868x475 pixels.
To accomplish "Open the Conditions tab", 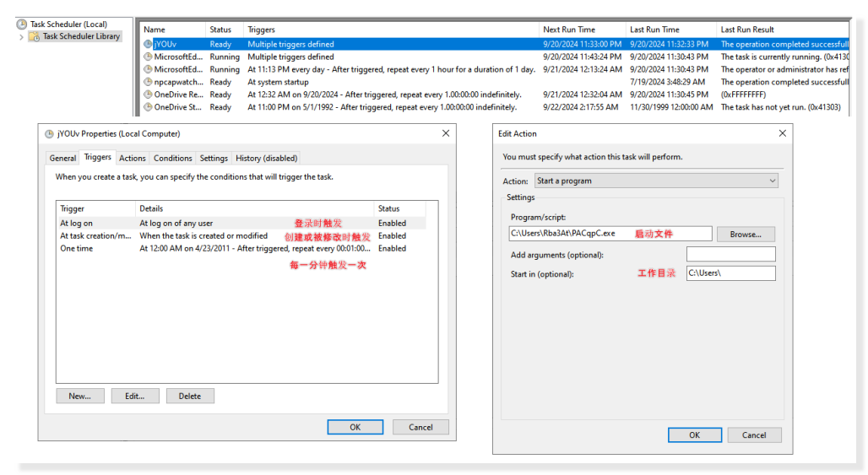I will 172,158.
